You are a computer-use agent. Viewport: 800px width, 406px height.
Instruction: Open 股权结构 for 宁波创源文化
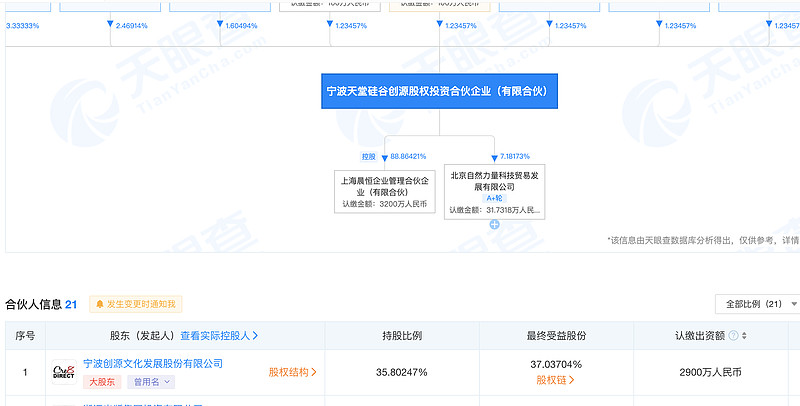pyautogui.click(x=292, y=372)
